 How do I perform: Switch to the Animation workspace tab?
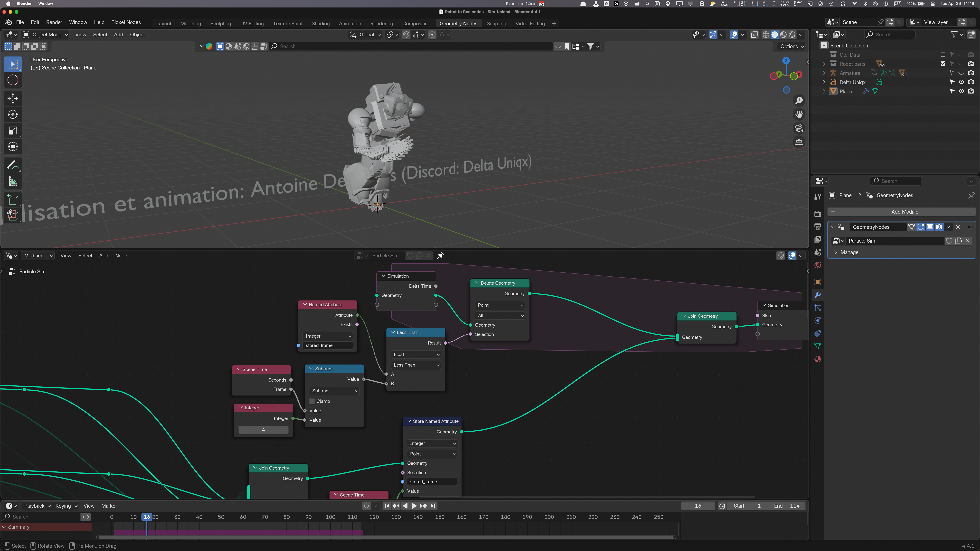click(x=350, y=24)
